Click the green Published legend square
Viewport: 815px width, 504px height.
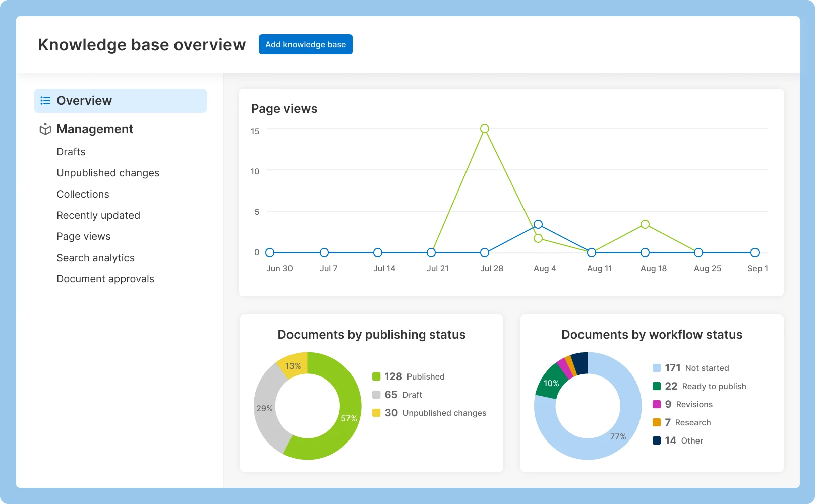coord(376,376)
